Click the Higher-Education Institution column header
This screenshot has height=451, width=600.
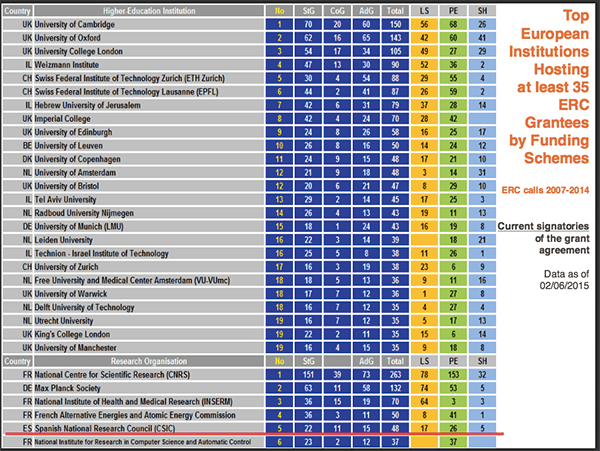(149, 11)
